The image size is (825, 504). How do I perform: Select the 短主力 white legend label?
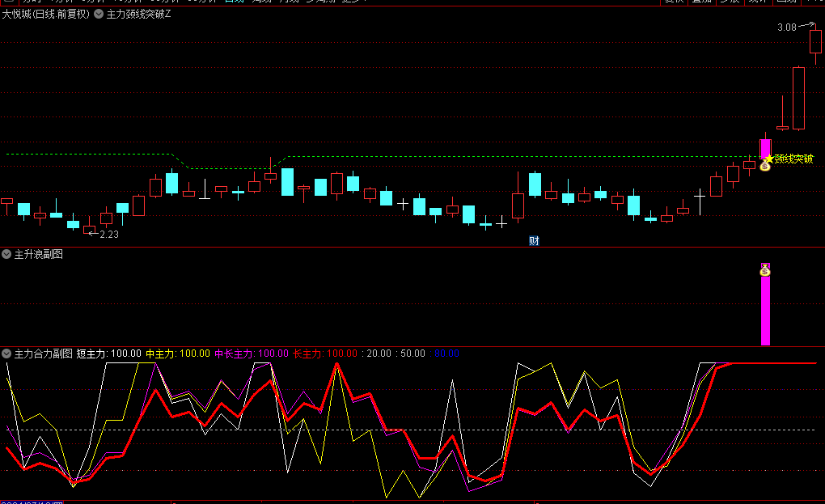coord(91,354)
